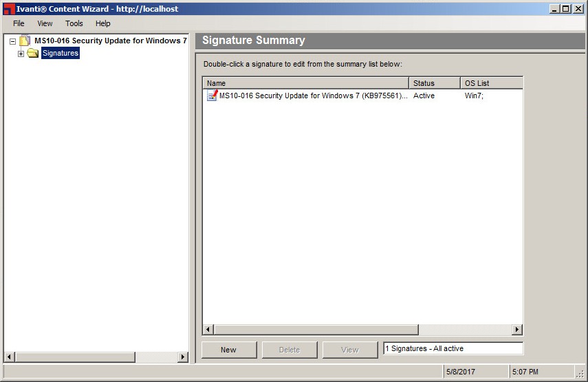Image resolution: width=588 pixels, height=382 pixels.
Task: Click the Win7; OS list cell
Action: [x=474, y=95]
